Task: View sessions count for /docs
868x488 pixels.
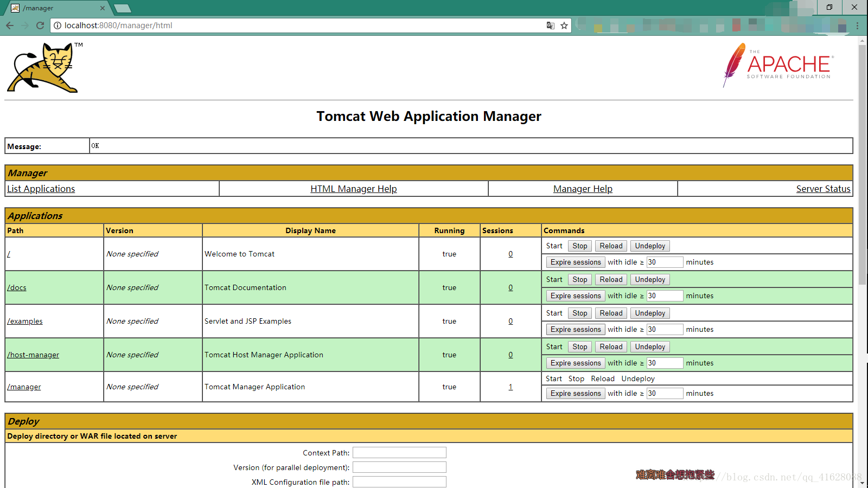Action: (510, 287)
